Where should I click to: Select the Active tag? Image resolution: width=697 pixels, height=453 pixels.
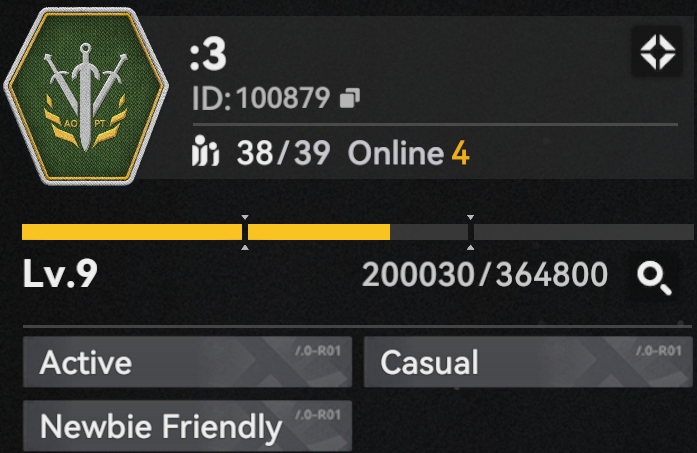[x=188, y=362]
